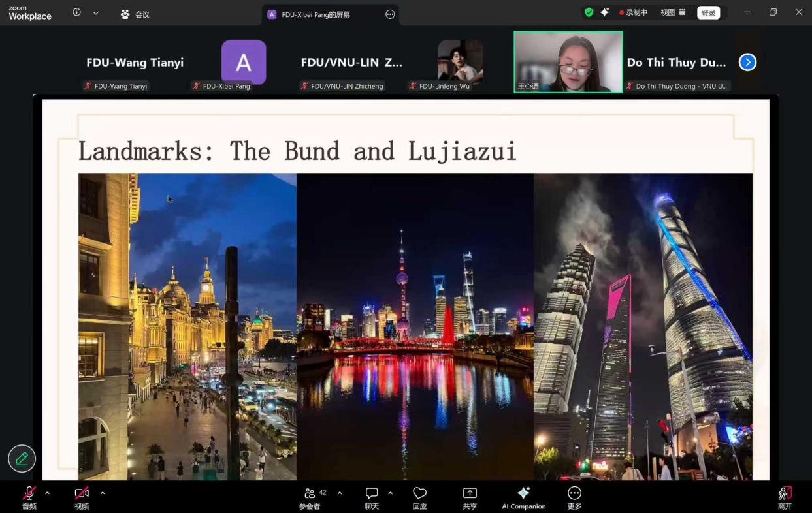Click the green security shield icon
This screenshot has height=513, width=812.
pyautogui.click(x=589, y=12)
